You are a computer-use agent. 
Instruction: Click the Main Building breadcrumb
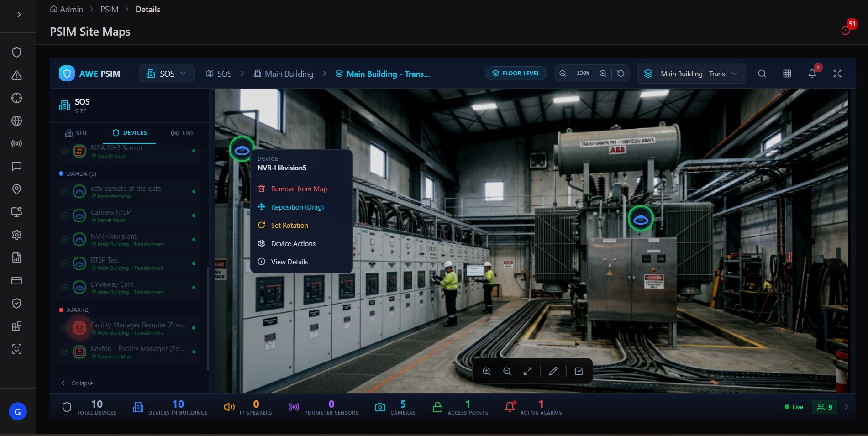(x=284, y=74)
